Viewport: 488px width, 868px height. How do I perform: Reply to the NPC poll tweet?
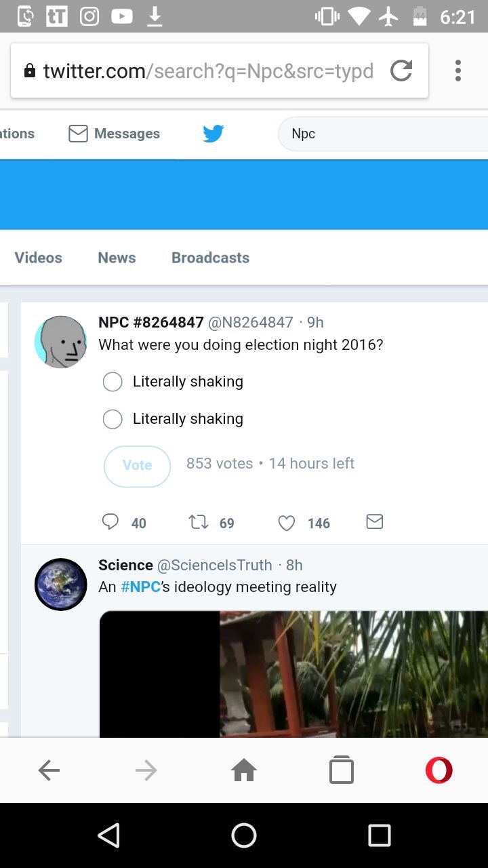click(x=110, y=522)
